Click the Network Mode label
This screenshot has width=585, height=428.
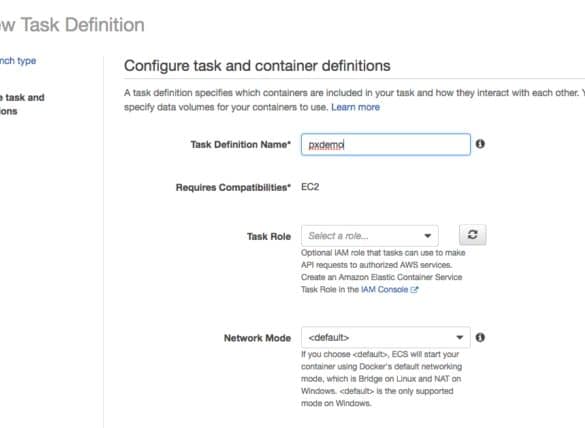pos(257,338)
